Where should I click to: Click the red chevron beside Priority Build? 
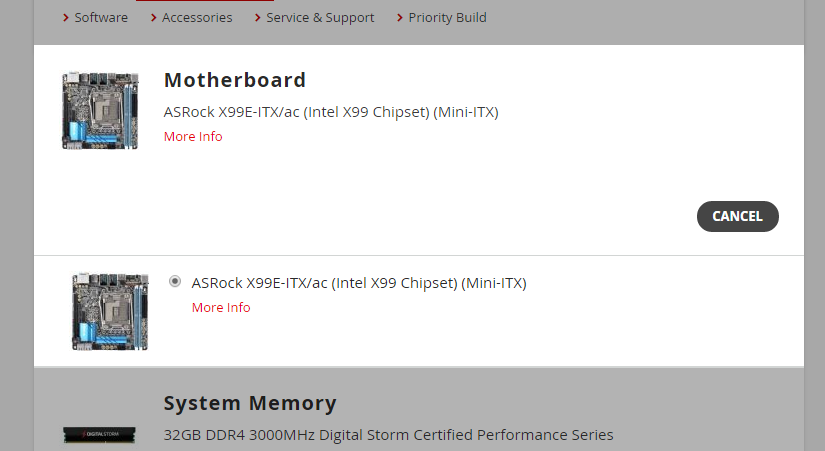coord(400,18)
